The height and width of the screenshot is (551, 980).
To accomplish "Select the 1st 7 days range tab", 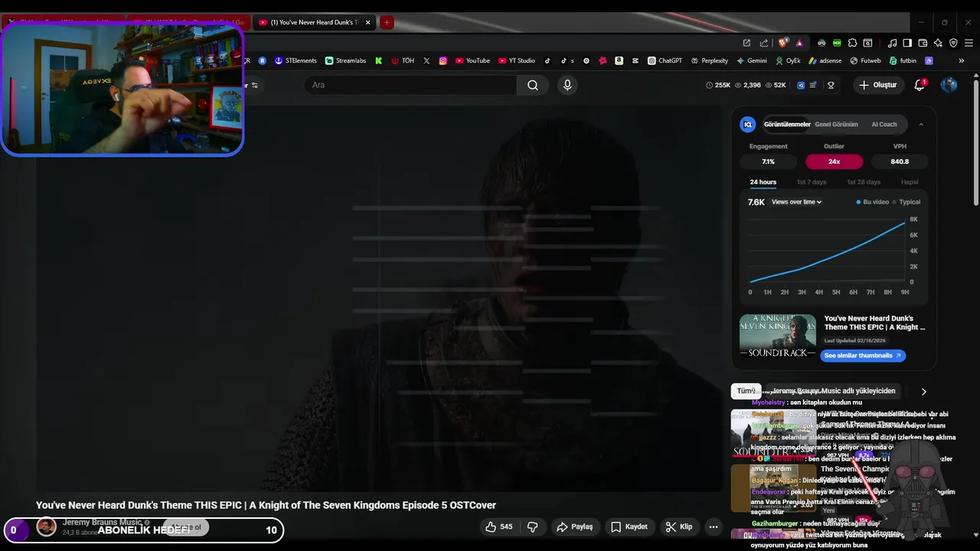I will 812,182.
